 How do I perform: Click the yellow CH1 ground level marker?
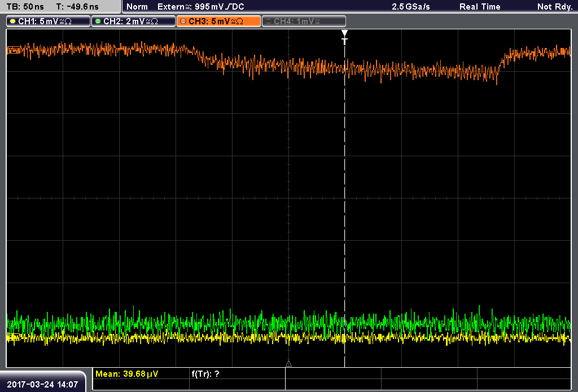(14, 337)
